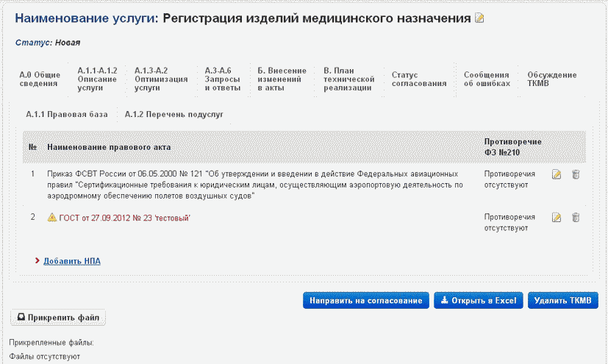Switch to А.1.1-А.1.2 Описание услуги tab
Screen dimensions: 608x364
(97, 79)
